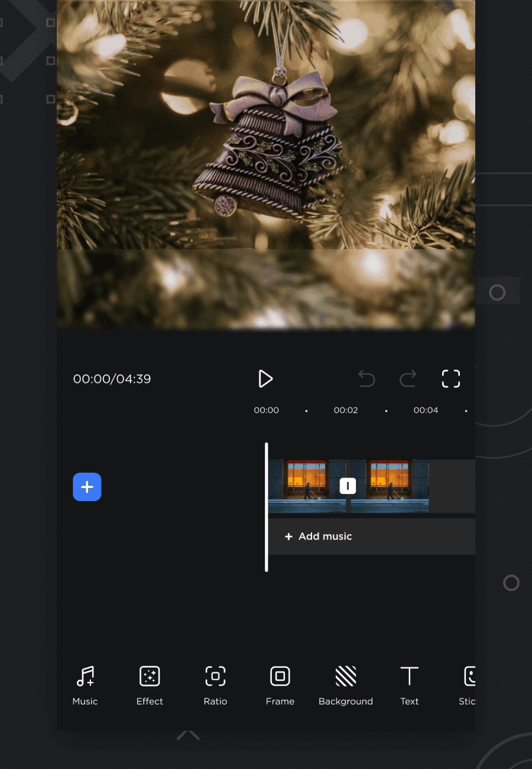Screen dimensions: 532x769
Task: Open the Music tool
Action: [85, 685]
